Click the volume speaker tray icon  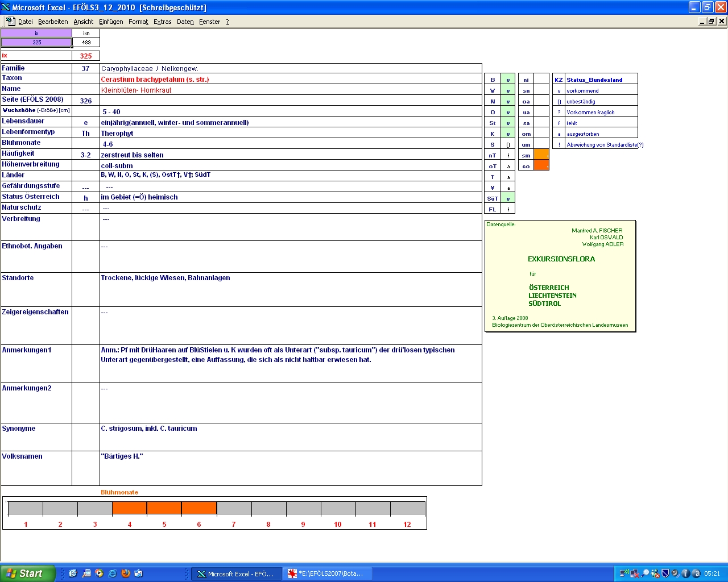(x=675, y=573)
